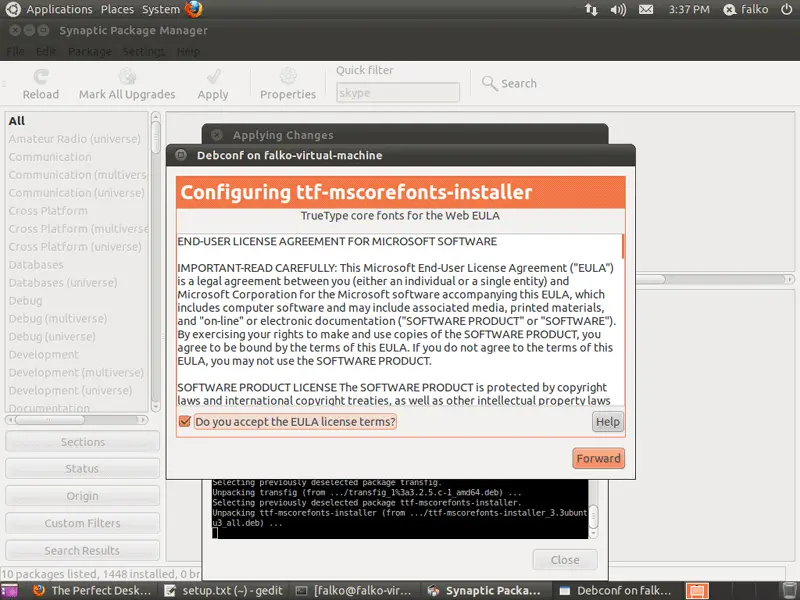Select the Debug category
Screen dimensions: 800x600
pyautogui.click(x=26, y=301)
